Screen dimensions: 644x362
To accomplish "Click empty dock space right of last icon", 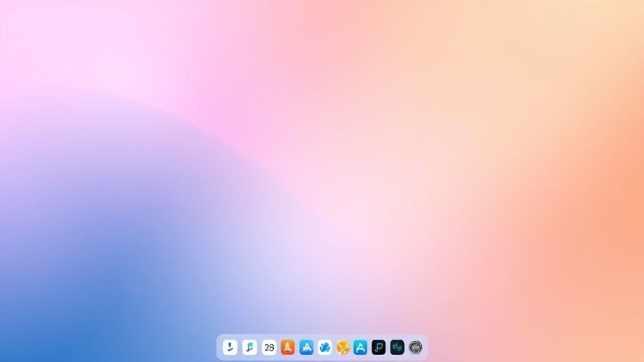I will point(425,347).
